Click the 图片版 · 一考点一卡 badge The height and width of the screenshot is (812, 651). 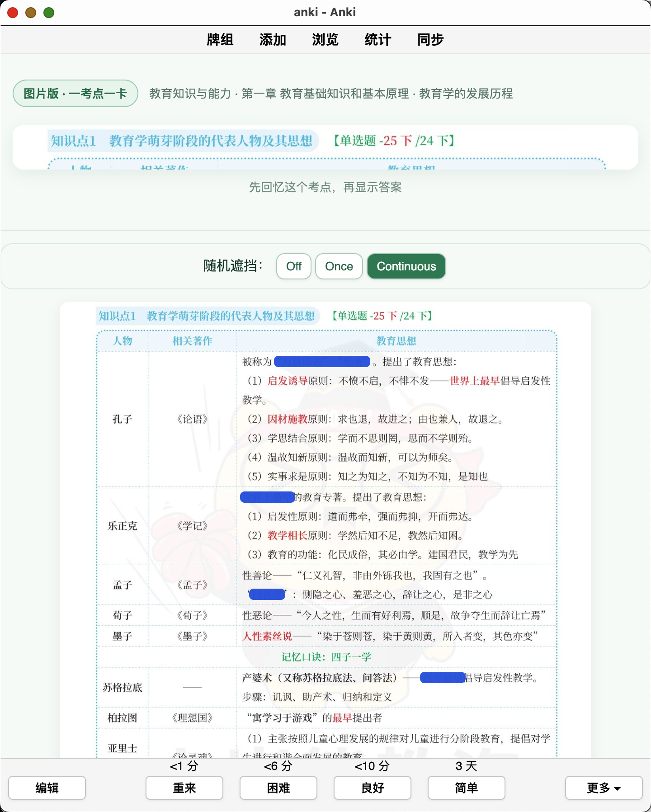75,94
